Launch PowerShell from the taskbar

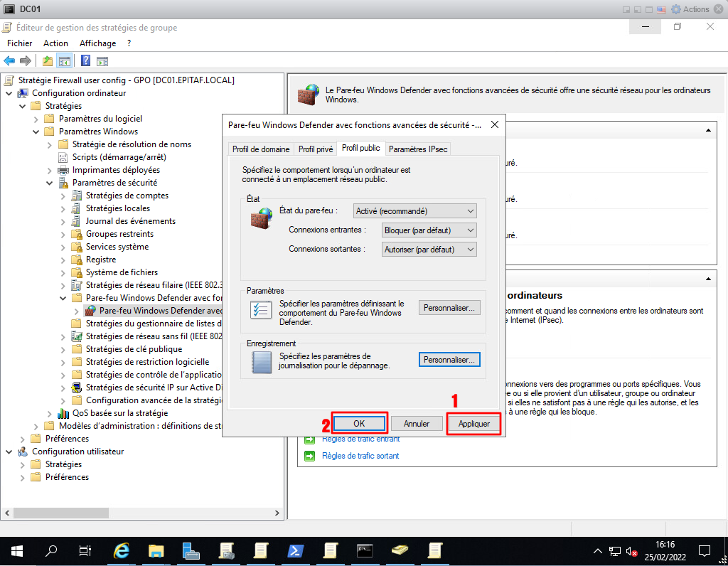tap(295, 550)
